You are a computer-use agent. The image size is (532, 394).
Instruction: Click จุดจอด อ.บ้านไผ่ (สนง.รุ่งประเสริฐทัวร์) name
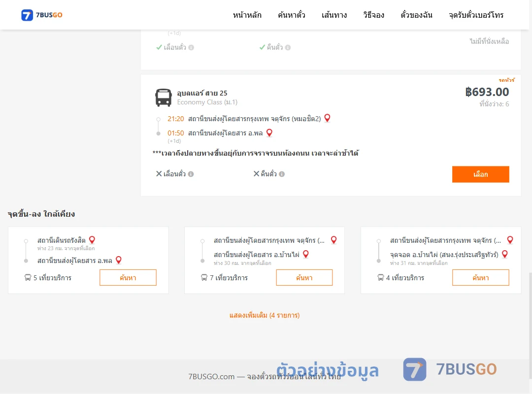point(444,255)
